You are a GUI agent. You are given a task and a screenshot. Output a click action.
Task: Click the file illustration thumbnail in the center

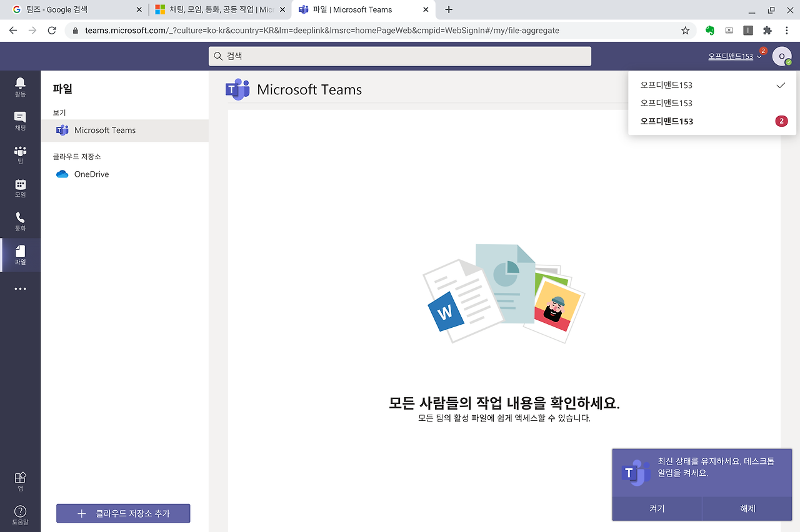click(x=504, y=293)
